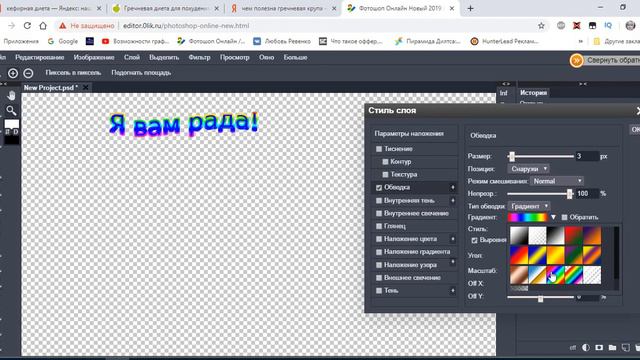
Task: Click the orange collapse arrow icon
Action: click(x=576, y=60)
